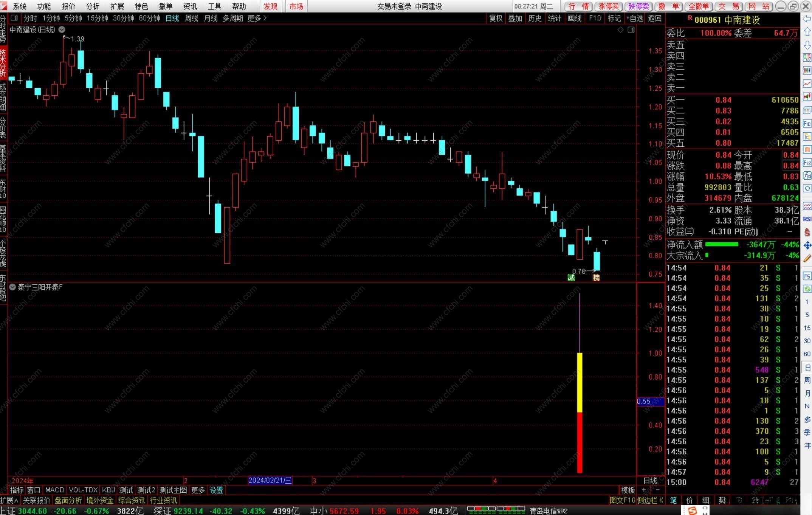
Task: Toggle the split-window icon at chart top-right
Action: point(631,30)
